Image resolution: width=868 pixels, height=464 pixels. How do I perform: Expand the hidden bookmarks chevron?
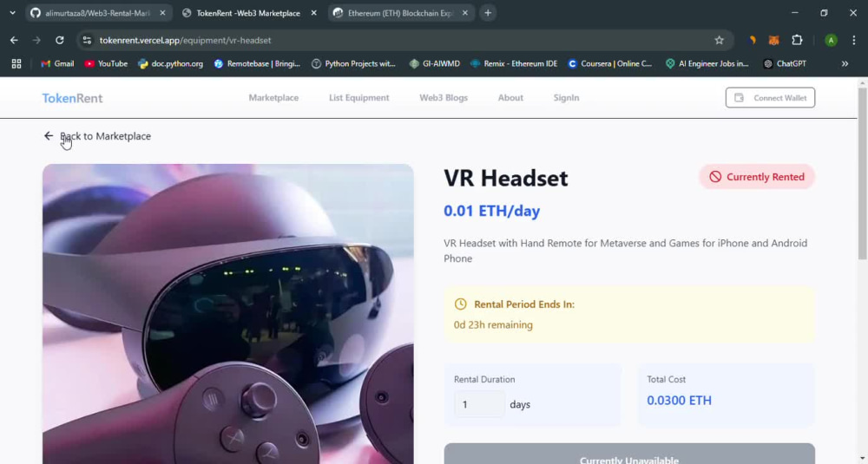[x=845, y=63]
